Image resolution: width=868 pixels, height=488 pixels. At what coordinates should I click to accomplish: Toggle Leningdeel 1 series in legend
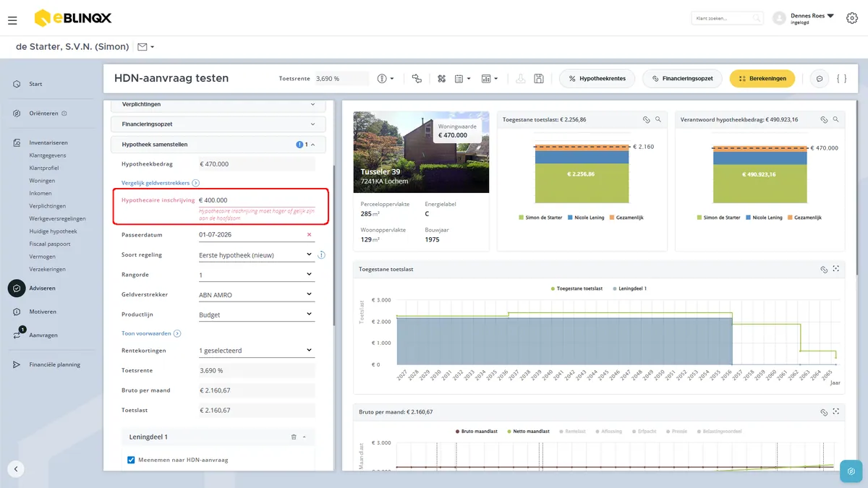pyautogui.click(x=630, y=288)
